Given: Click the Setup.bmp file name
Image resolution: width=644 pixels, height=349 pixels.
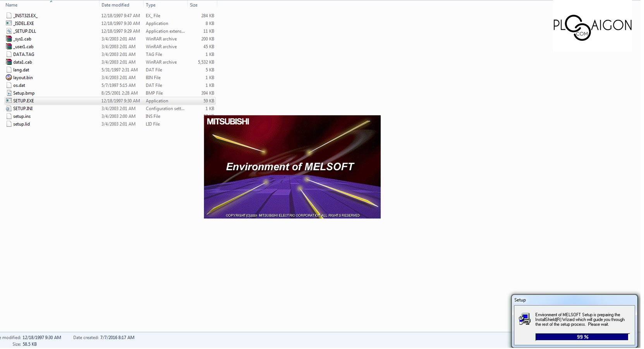Looking at the screenshot, I should tap(24, 93).
